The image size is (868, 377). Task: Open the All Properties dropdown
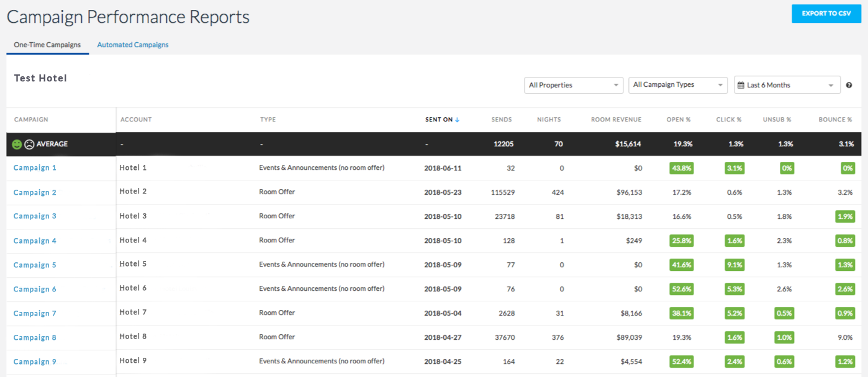click(574, 85)
